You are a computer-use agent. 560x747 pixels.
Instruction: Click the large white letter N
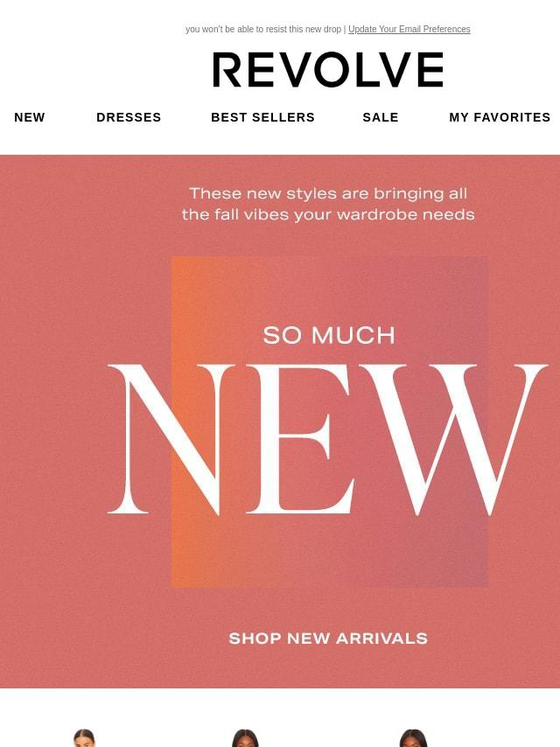coord(171,439)
